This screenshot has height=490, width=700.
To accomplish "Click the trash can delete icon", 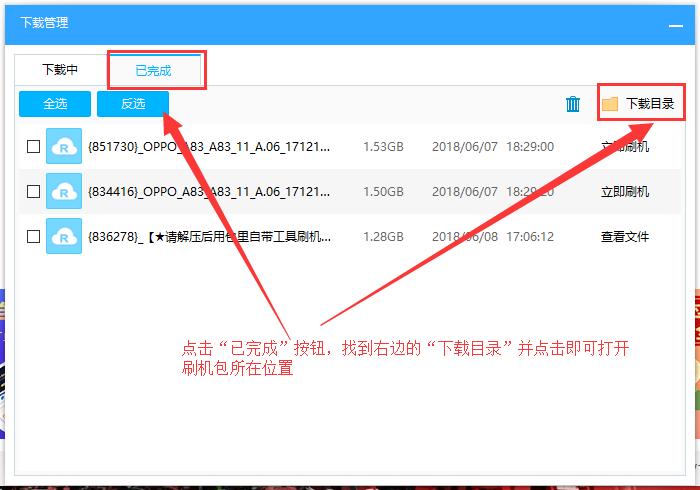I will (573, 104).
